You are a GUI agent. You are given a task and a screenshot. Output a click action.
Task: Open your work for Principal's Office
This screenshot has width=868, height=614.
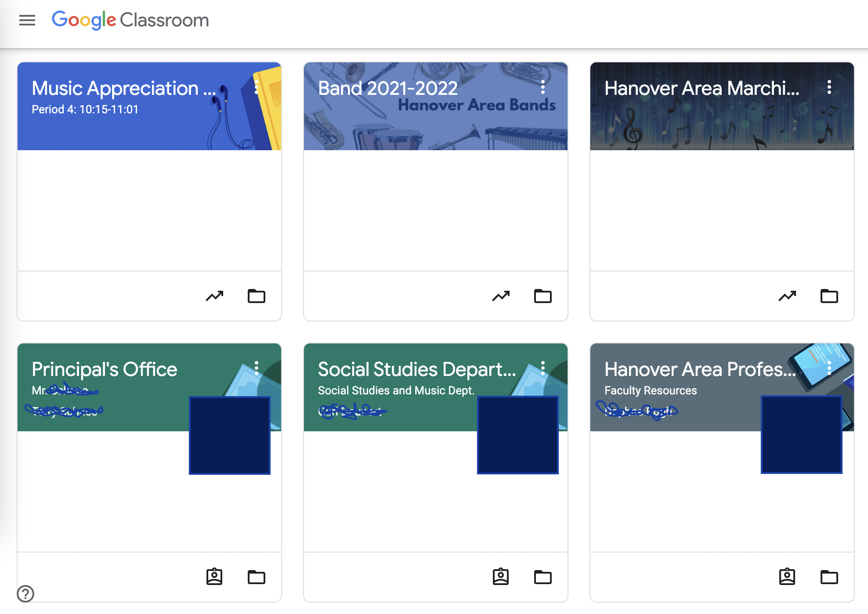point(214,577)
